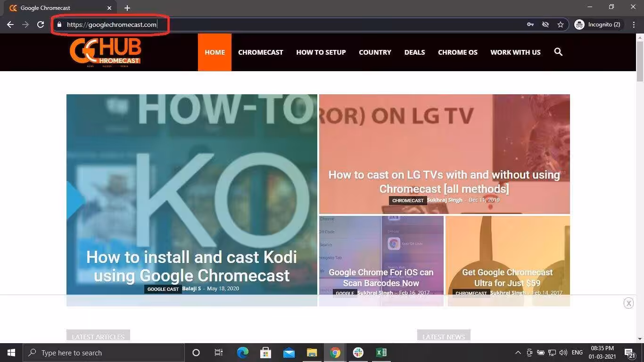This screenshot has width=644, height=362.
Task: Bookmark this page with the star icon
Action: pos(561,25)
